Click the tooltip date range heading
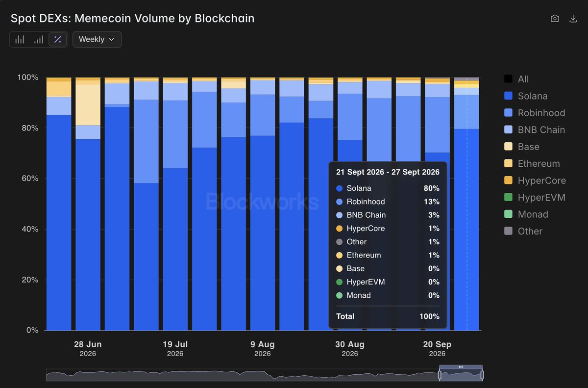 tap(388, 172)
